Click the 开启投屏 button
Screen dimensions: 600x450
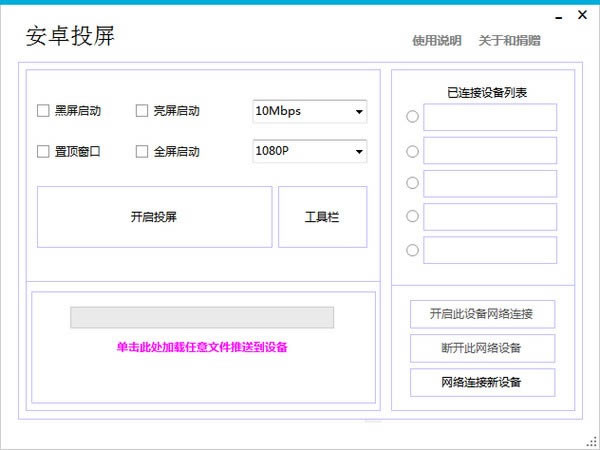pos(154,216)
